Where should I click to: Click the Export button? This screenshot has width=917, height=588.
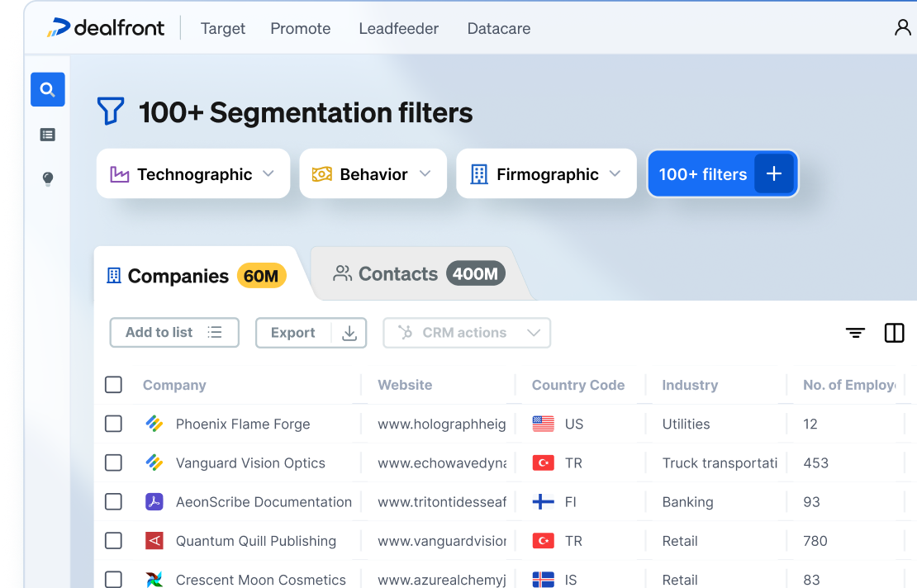coord(311,333)
